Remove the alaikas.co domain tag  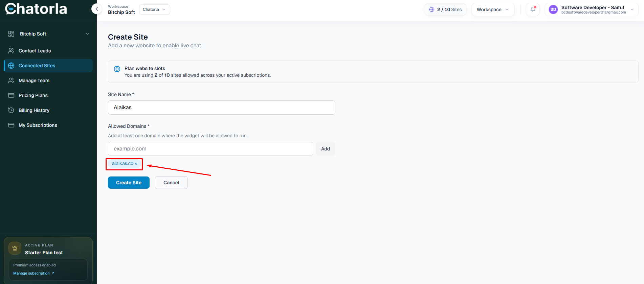pyautogui.click(x=136, y=164)
